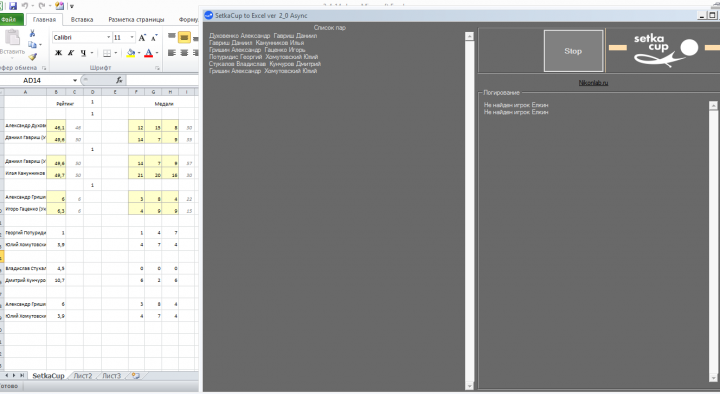The height and width of the screenshot is (394, 720).
Task: Expand the Name Box AD14 dropdown
Action: pyautogui.click(x=75, y=80)
